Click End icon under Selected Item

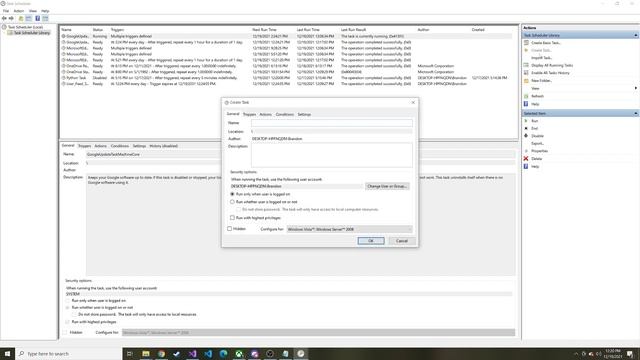[x=526, y=128]
